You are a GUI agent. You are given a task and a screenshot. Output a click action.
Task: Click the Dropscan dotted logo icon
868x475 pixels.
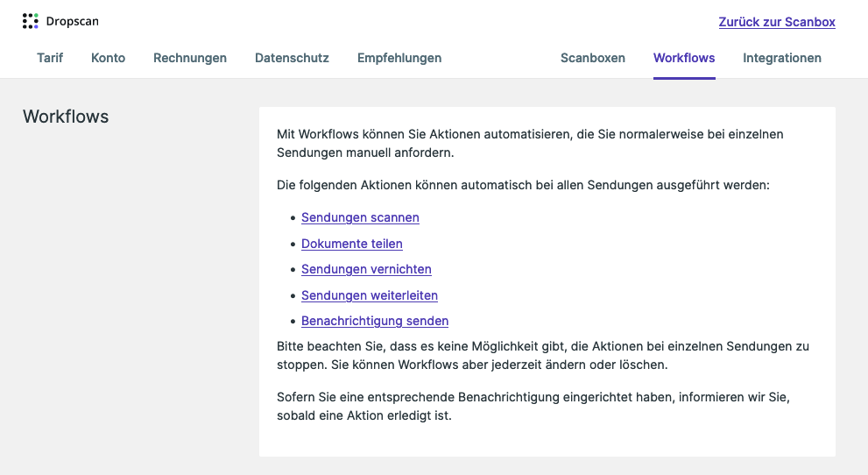(x=31, y=21)
